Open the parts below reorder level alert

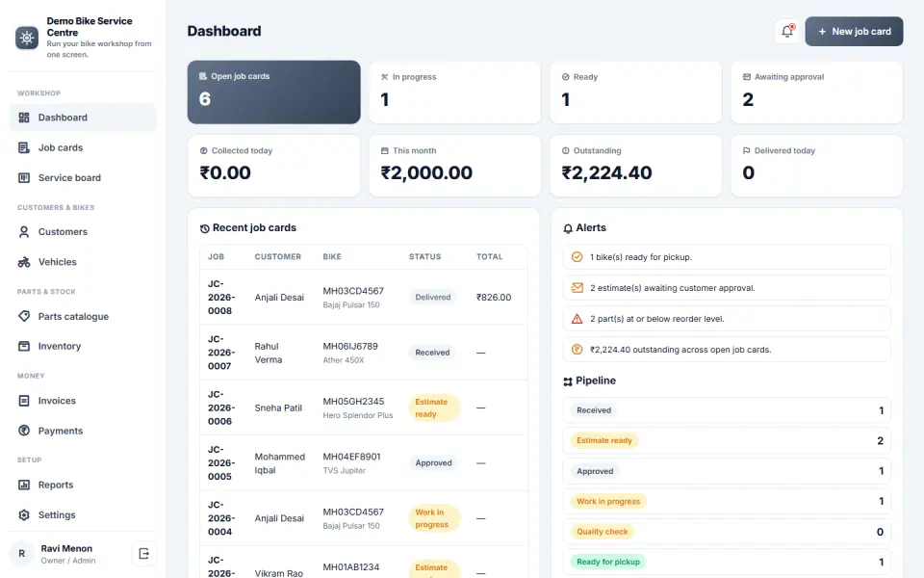click(727, 319)
